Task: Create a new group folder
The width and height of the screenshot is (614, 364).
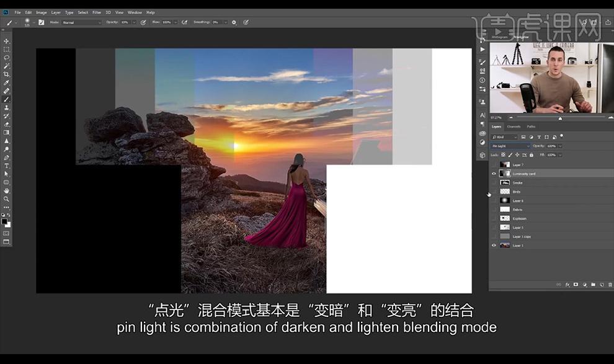Action: point(594,285)
